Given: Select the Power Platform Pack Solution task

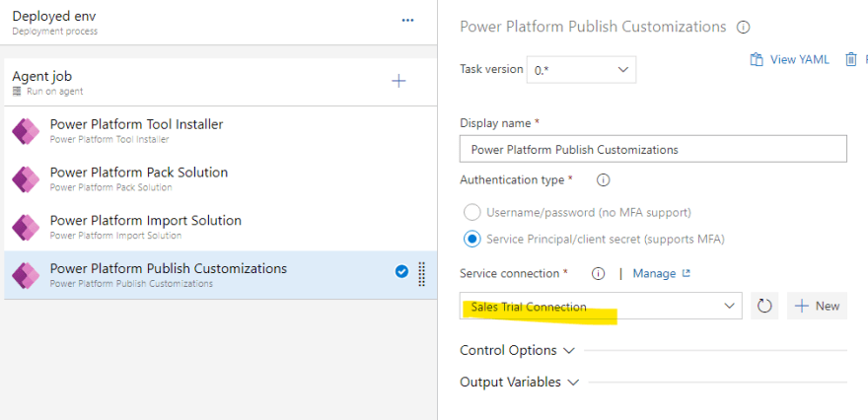Looking at the screenshot, I should [220, 179].
